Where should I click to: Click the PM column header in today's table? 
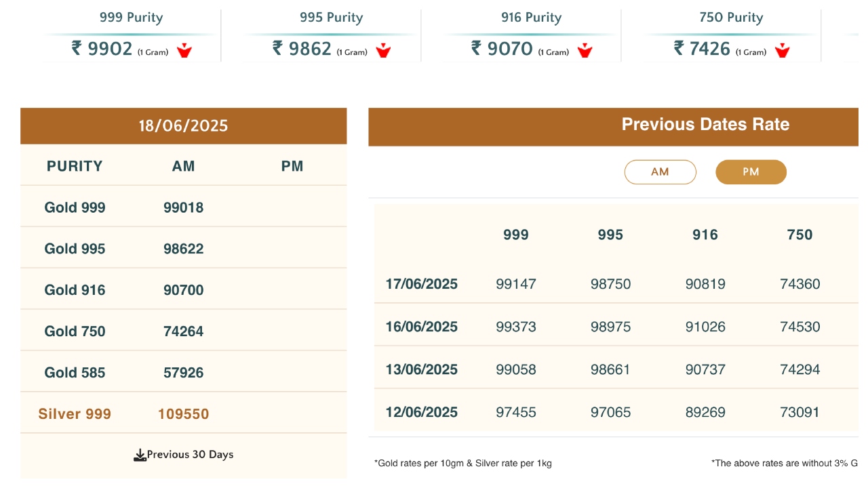[292, 166]
